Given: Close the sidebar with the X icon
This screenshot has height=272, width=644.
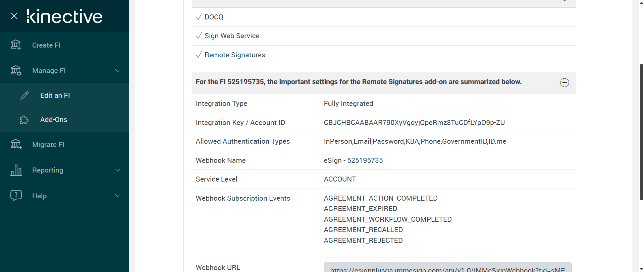Looking at the screenshot, I should pos(14,16).
